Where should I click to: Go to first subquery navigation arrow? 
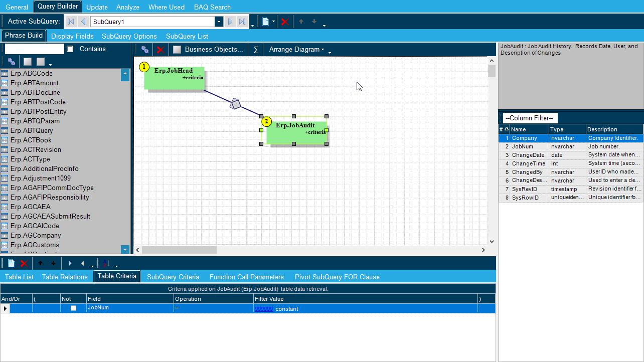point(70,22)
